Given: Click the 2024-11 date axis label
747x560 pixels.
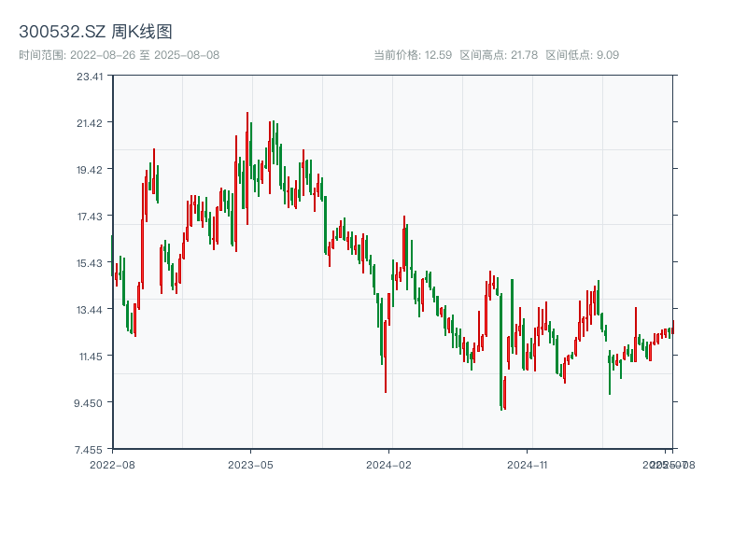Looking at the screenshot, I should tap(527, 464).
